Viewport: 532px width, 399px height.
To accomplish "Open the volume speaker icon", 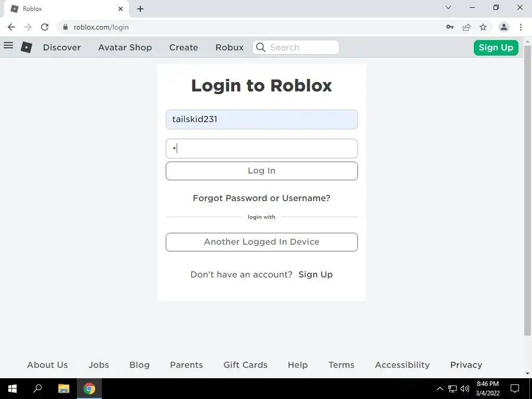I will (465, 389).
